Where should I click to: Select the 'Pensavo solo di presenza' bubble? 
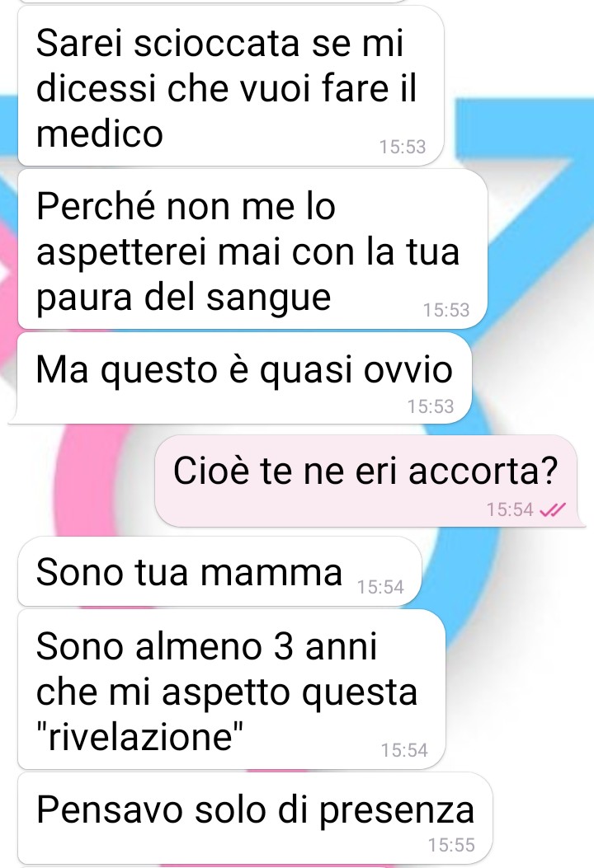coord(255,819)
